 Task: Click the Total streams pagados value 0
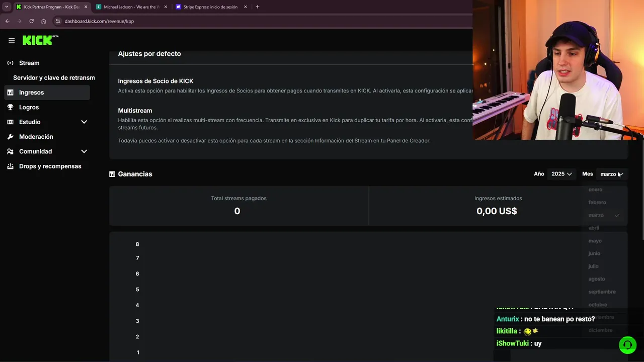click(x=237, y=211)
